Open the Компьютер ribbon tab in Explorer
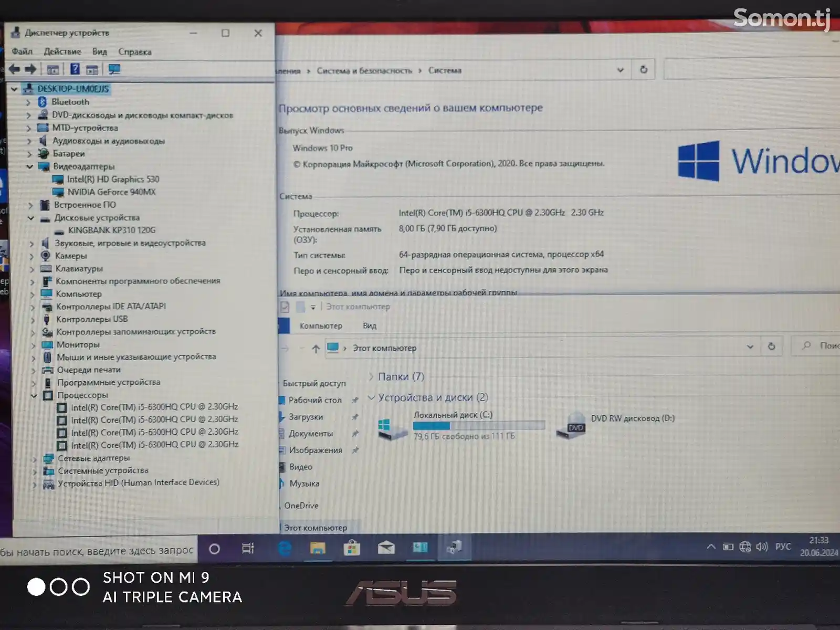 coord(321,326)
